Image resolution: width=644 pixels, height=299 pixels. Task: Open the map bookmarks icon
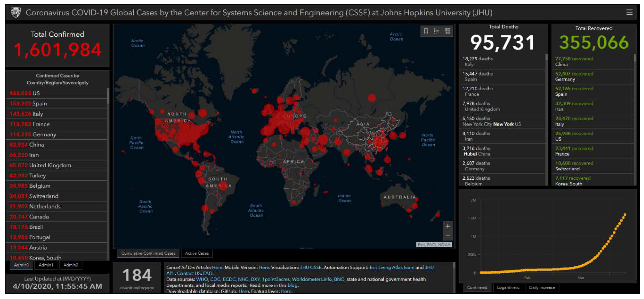pyautogui.click(x=426, y=31)
